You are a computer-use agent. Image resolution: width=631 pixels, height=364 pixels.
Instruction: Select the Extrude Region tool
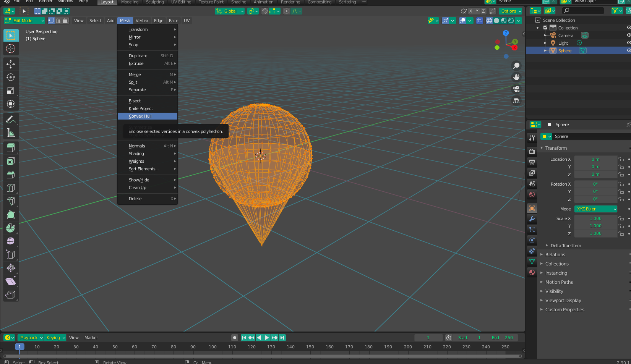coord(11,148)
